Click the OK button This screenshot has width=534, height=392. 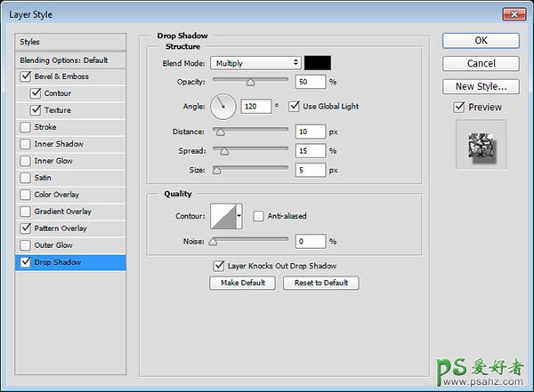481,40
